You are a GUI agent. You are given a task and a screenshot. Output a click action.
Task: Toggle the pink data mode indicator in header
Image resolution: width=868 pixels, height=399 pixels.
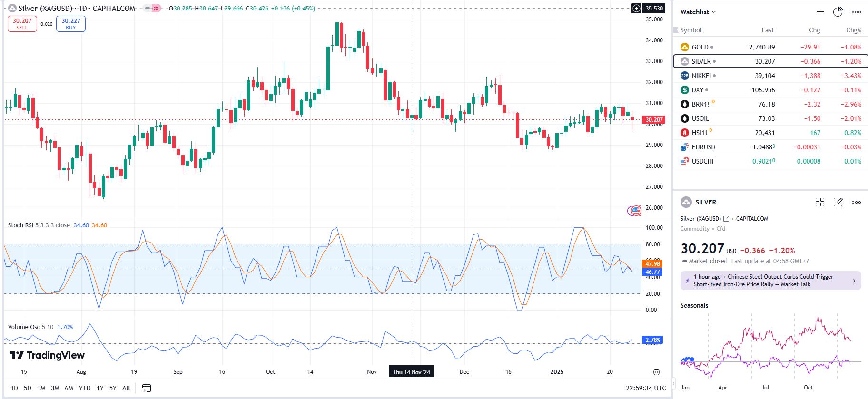coord(156,9)
